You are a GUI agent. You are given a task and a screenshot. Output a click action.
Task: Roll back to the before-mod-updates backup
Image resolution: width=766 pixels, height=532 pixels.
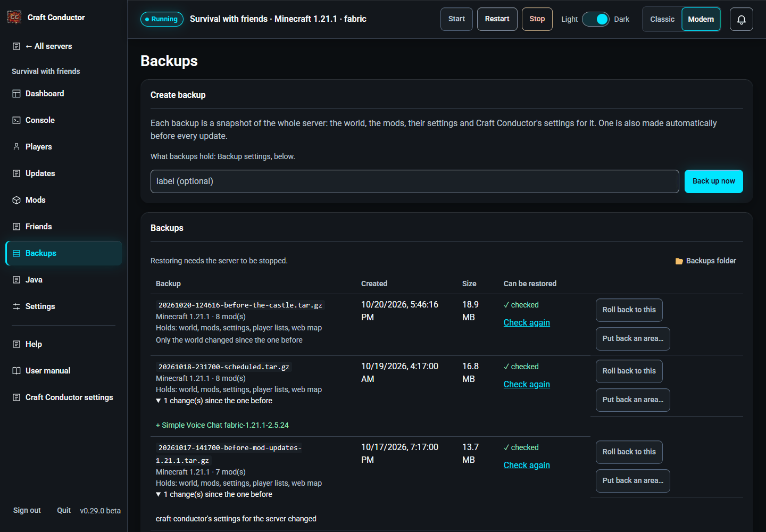629,452
